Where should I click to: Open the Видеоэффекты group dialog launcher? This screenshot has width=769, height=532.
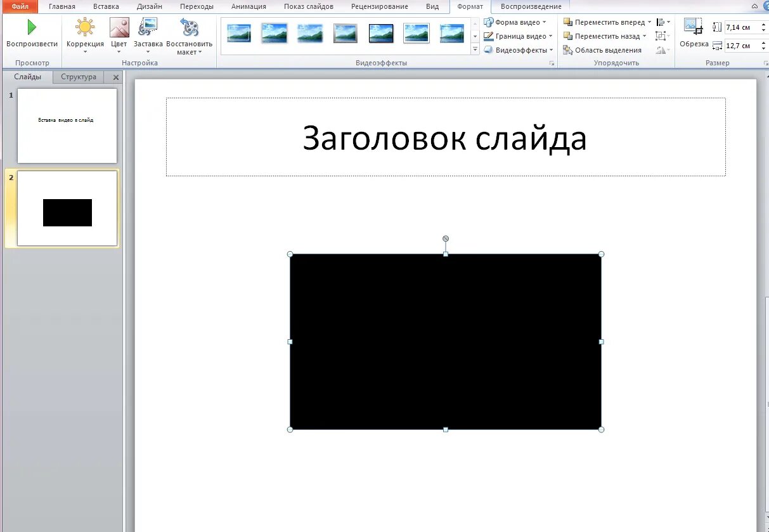point(552,63)
